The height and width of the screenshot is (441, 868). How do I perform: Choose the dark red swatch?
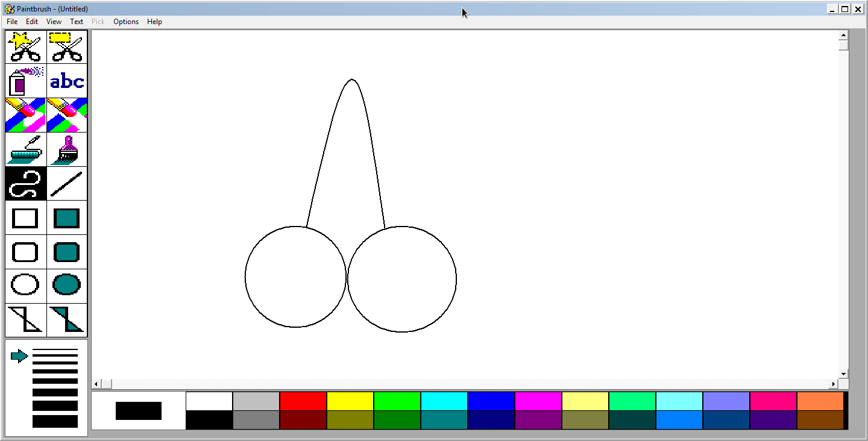click(303, 420)
